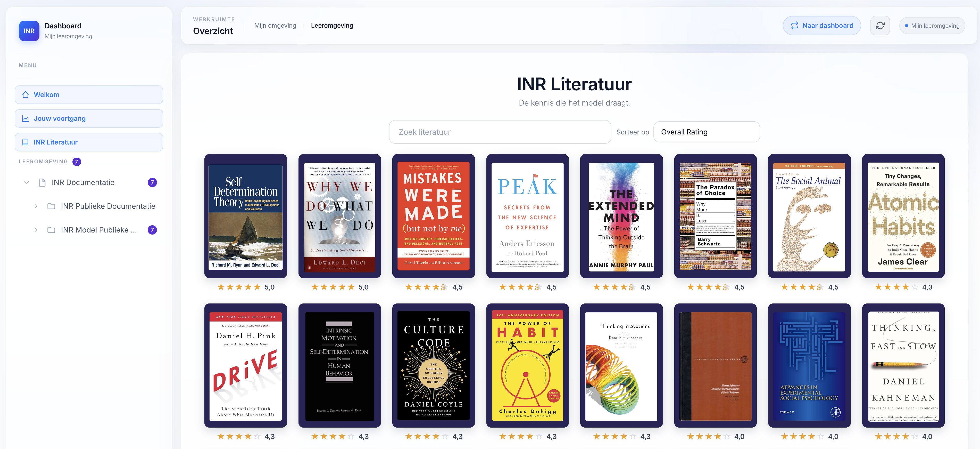Click star rating under Drive
Screen dimensions: 980x449
239,436
